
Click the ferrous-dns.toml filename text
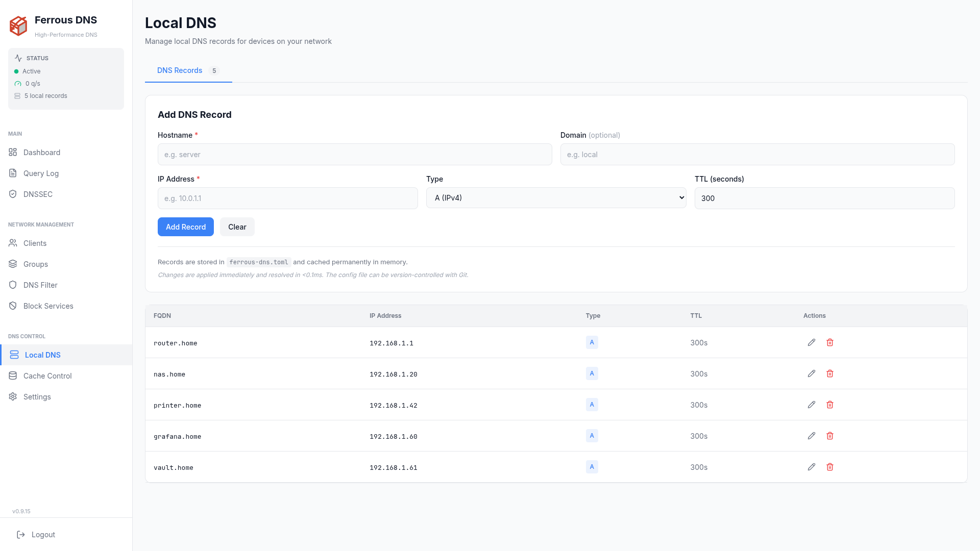click(259, 262)
